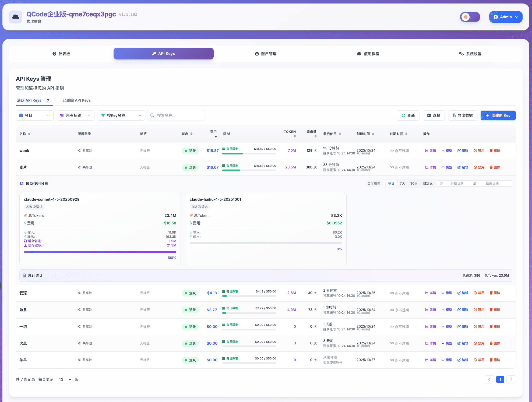This screenshot has width=532, height=402.
Task: Enable selection mode with 选择 button
Action: pyautogui.click(x=434, y=115)
